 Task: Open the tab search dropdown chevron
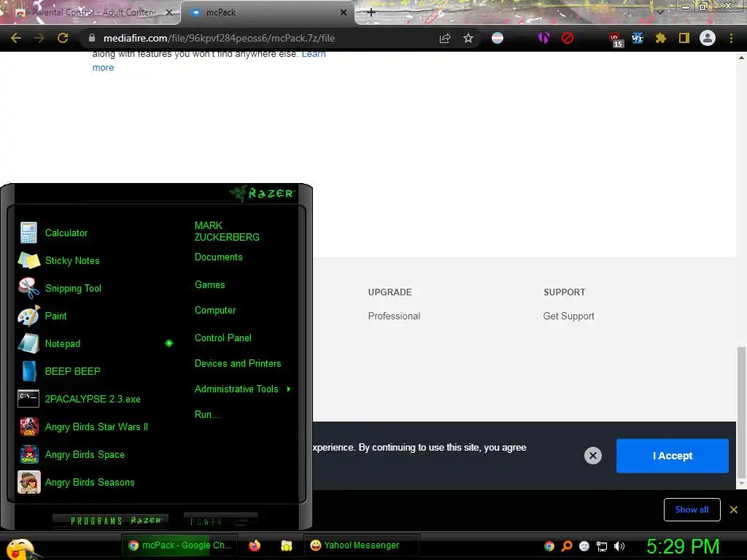click(x=659, y=12)
